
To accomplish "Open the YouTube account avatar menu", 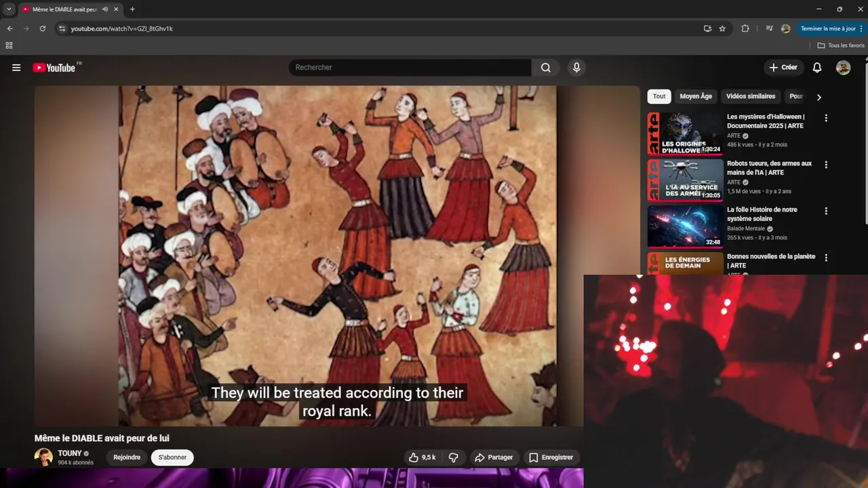I will [x=843, y=68].
